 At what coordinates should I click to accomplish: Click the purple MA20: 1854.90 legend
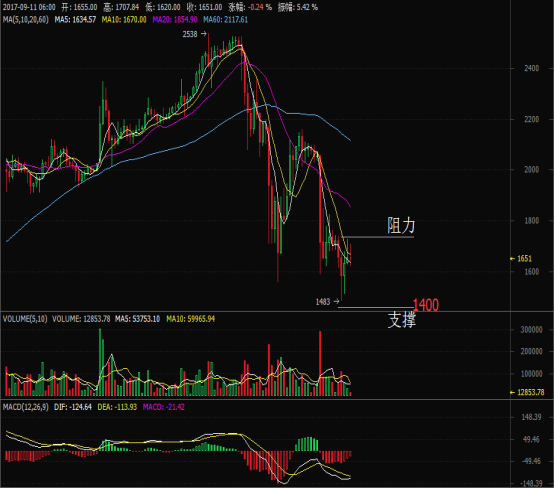tap(175, 19)
